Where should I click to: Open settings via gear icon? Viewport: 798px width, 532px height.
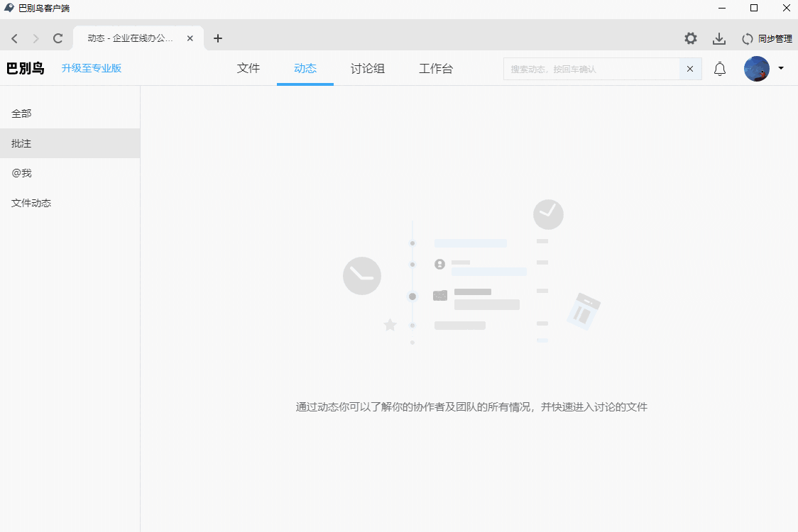690,38
